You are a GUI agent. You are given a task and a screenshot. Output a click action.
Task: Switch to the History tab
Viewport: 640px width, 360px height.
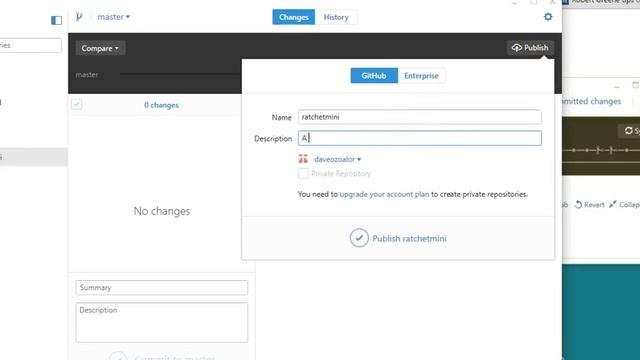(336, 17)
